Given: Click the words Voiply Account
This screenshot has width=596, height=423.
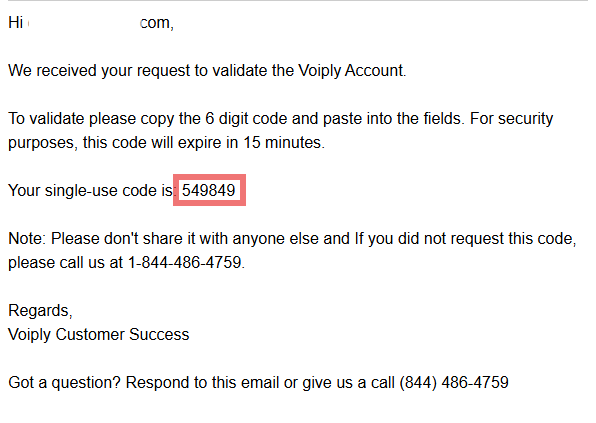Looking at the screenshot, I should [350, 71].
